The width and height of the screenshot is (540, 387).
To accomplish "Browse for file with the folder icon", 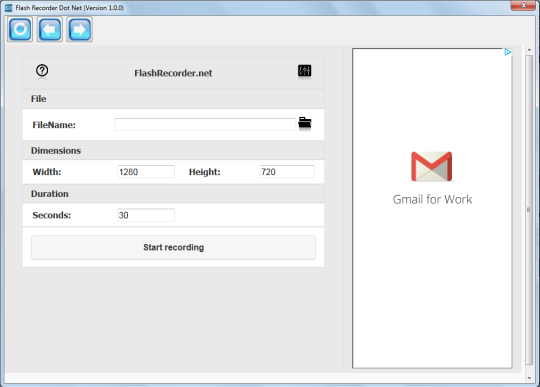I will tap(305, 123).
